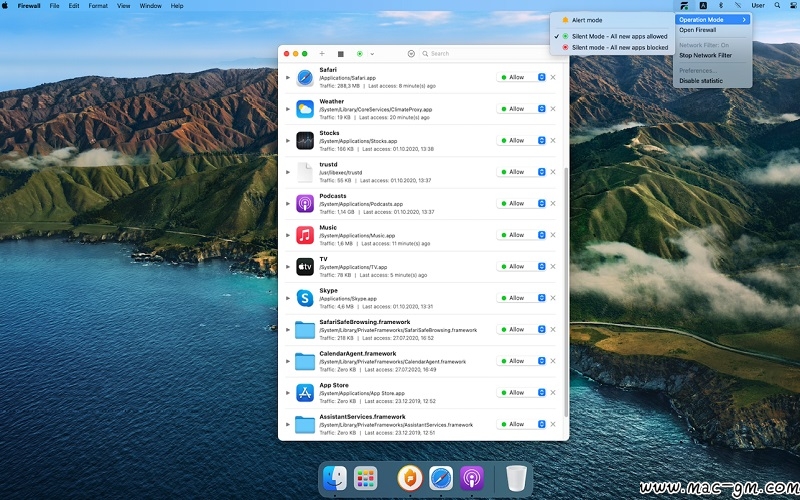This screenshot has height=500, width=800.
Task: Click the Safari app icon in rules list
Action: (x=305, y=78)
